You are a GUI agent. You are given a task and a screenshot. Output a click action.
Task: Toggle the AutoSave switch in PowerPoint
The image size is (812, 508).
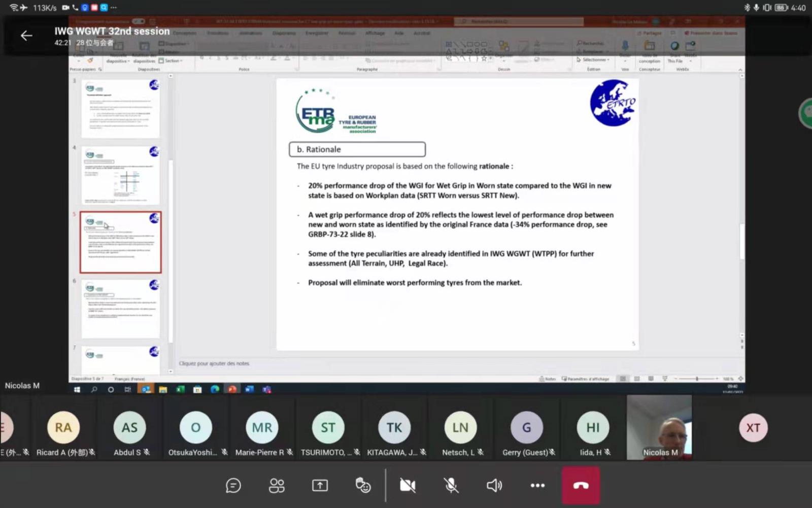[x=138, y=21]
